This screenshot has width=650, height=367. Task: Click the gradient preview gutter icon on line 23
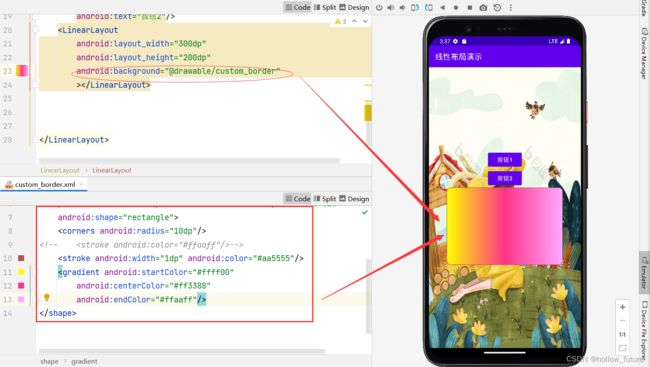point(22,71)
